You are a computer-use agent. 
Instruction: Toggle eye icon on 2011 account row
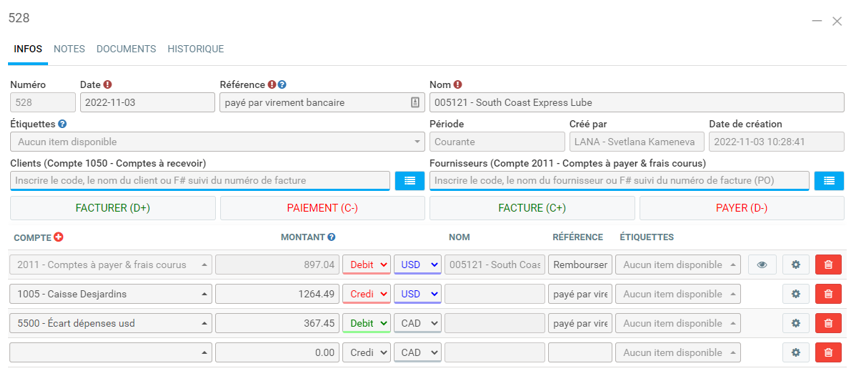762,265
